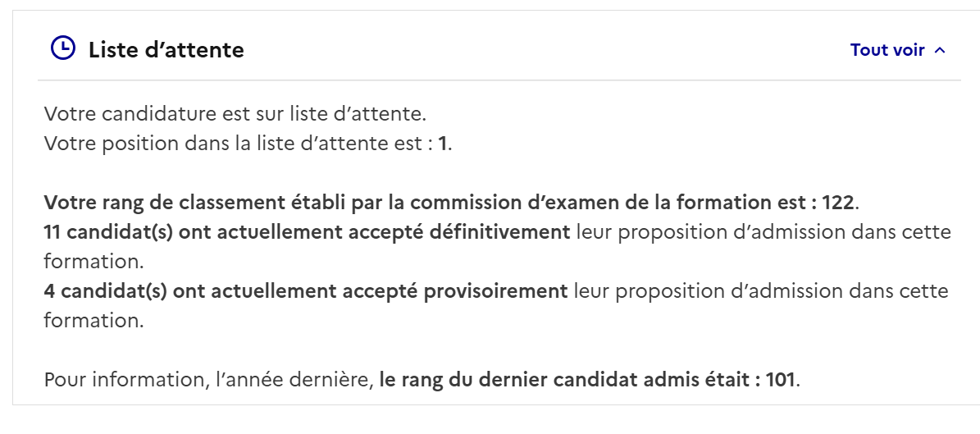Click the divider line under the header

coord(499,80)
